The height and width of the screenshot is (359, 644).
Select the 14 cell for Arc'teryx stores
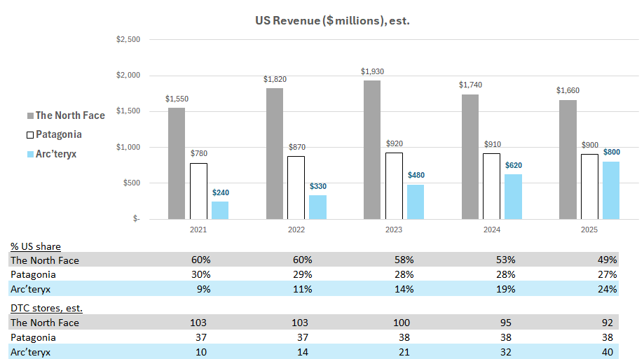[x=303, y=353]
